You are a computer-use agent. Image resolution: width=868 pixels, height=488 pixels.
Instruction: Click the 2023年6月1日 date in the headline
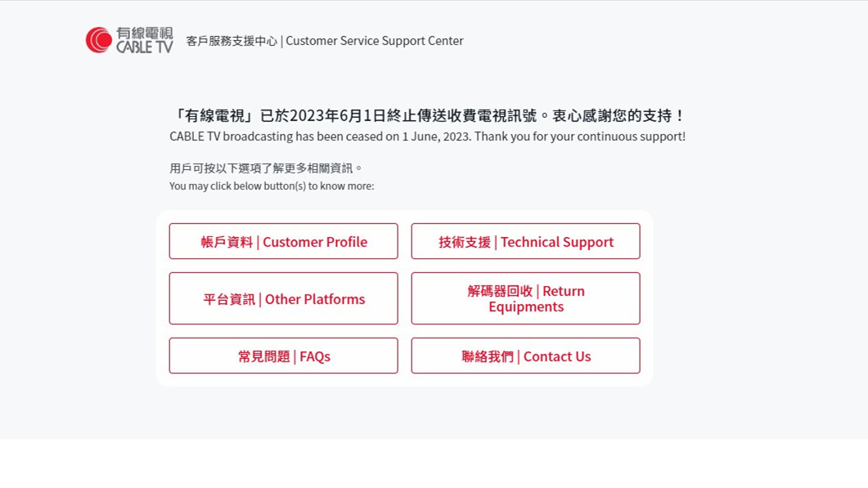click(338, 115)
